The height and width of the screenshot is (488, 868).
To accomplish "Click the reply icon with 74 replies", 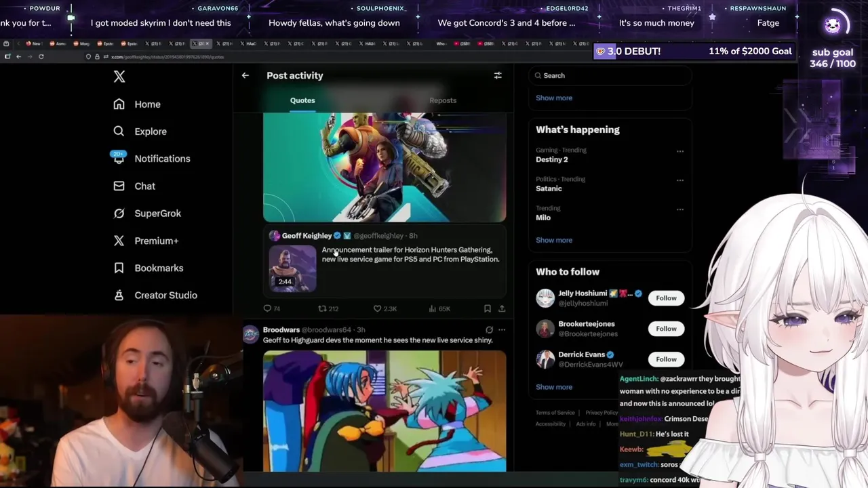I will (x=267, y=308).
